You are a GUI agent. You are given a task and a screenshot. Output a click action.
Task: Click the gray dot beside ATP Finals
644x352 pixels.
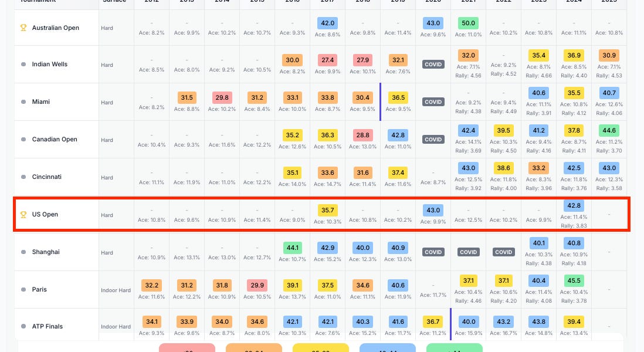[23, 326]
